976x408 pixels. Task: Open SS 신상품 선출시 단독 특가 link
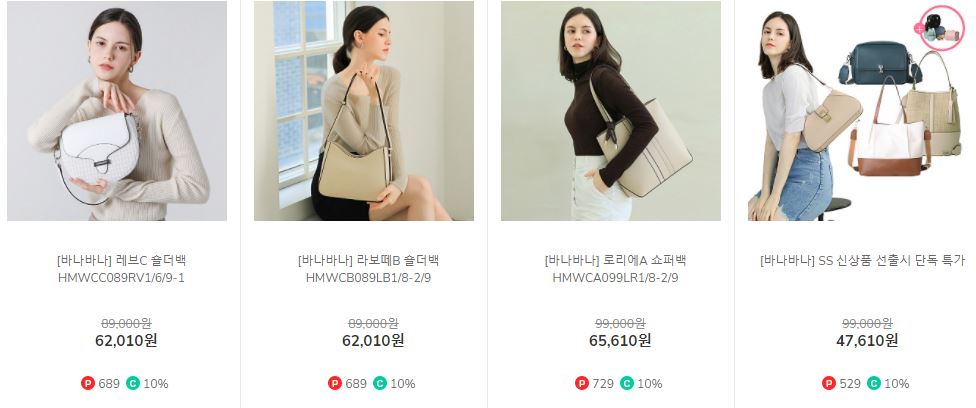point(863,260)
